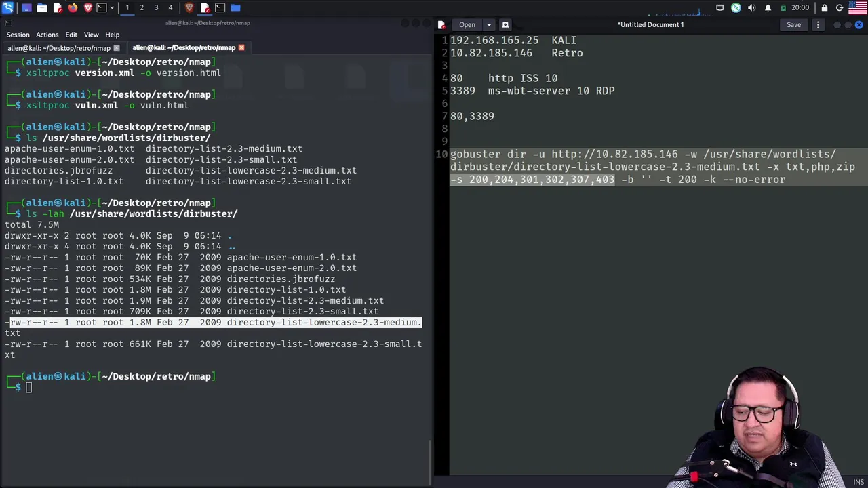Open the Help menu in terminal

[112, 35]
